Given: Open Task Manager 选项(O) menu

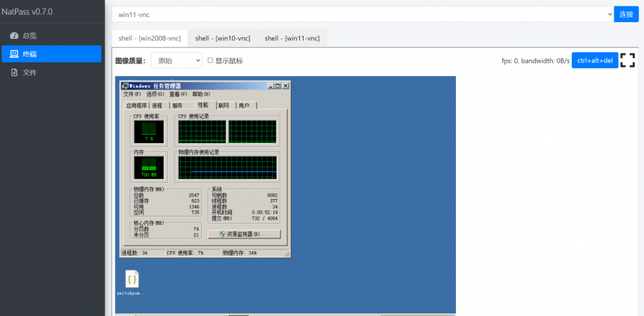Looking at the screenshot, I should click(x=155, y=94).
